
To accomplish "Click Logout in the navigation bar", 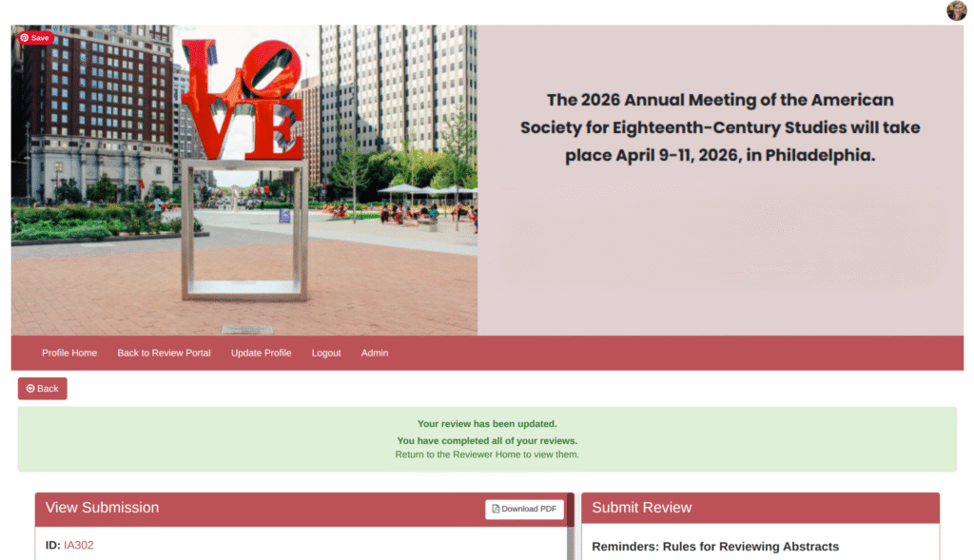I will 326,353.
